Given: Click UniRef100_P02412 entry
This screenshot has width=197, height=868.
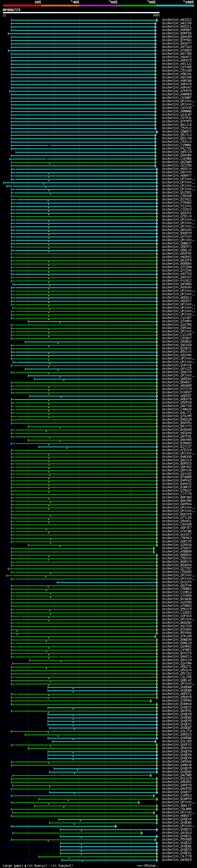Looking at the screenshot, I should 177,281.
